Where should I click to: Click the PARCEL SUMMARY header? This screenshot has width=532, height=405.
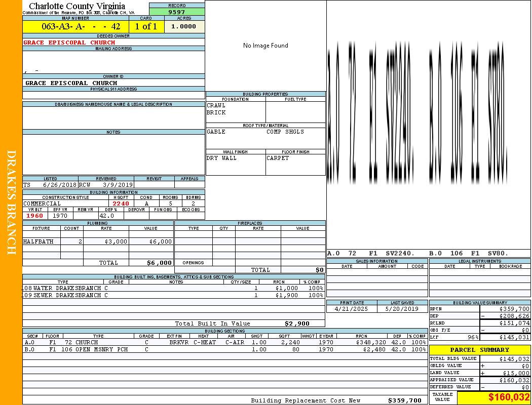click(480, 350)
